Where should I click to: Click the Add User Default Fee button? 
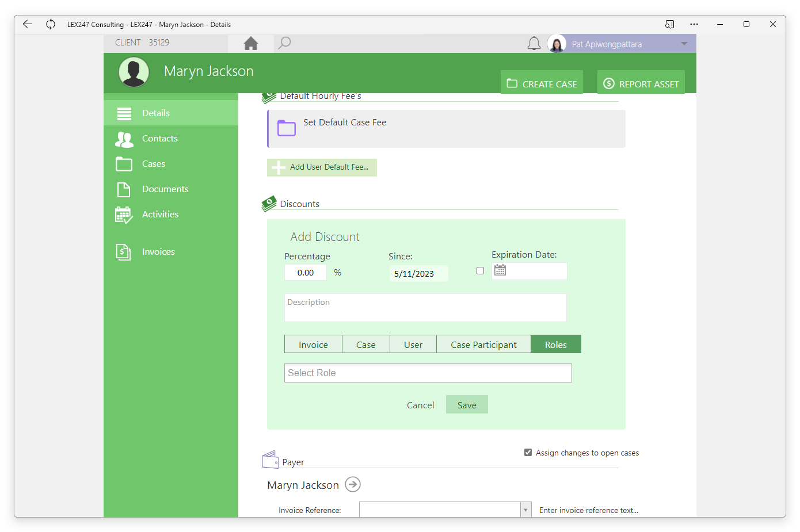(322, 167)
